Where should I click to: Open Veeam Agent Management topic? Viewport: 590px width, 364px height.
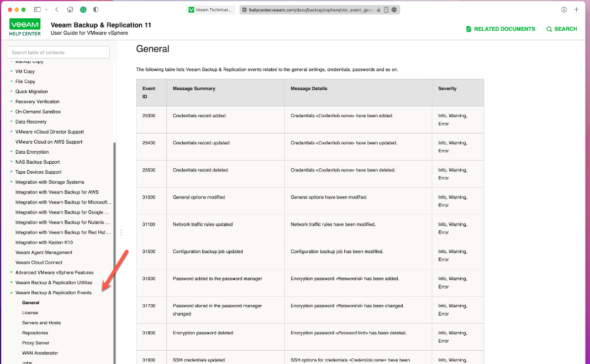(43, 253)
